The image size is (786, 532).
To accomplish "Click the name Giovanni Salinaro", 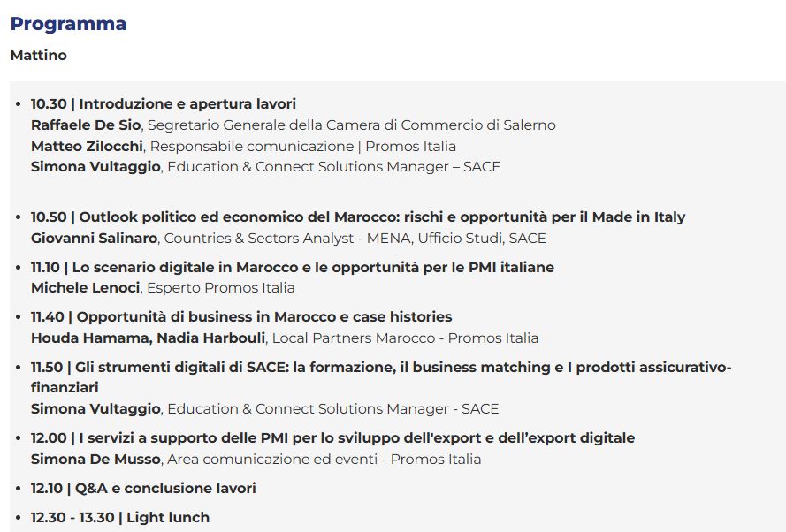I will (x=94, y=238).
